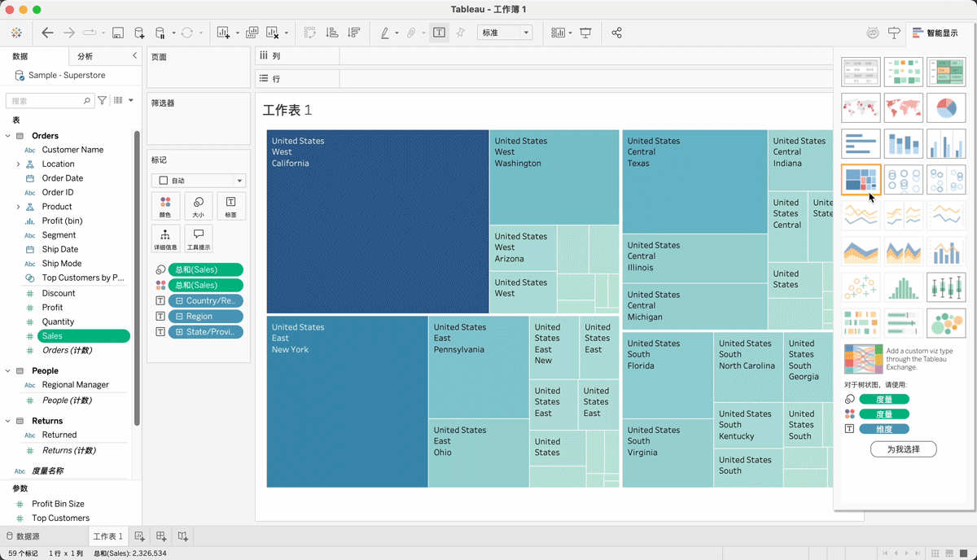977x560 pixels.
Task: Select the Sample - Superstore data source
Action: point(66,75)
